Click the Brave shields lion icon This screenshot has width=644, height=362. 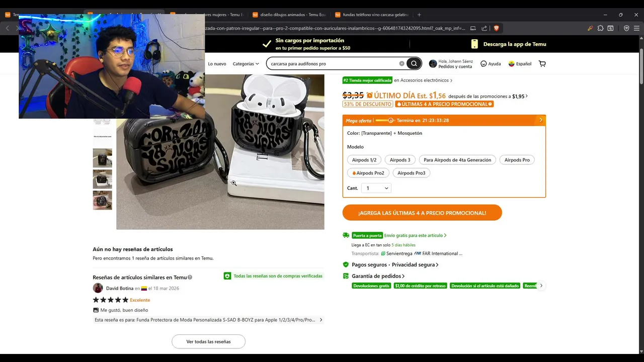tap(496, 28)
